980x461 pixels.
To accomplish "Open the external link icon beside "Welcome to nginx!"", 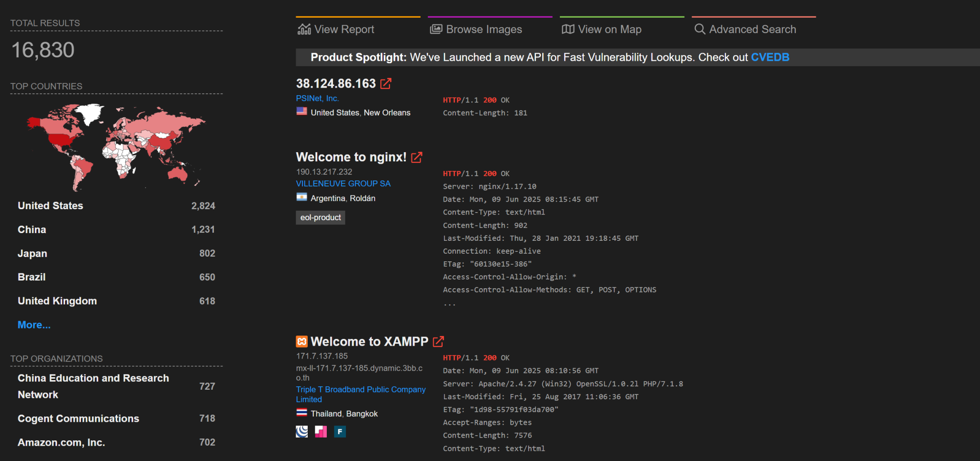I will pyautogui.click(x=416, y=157).
